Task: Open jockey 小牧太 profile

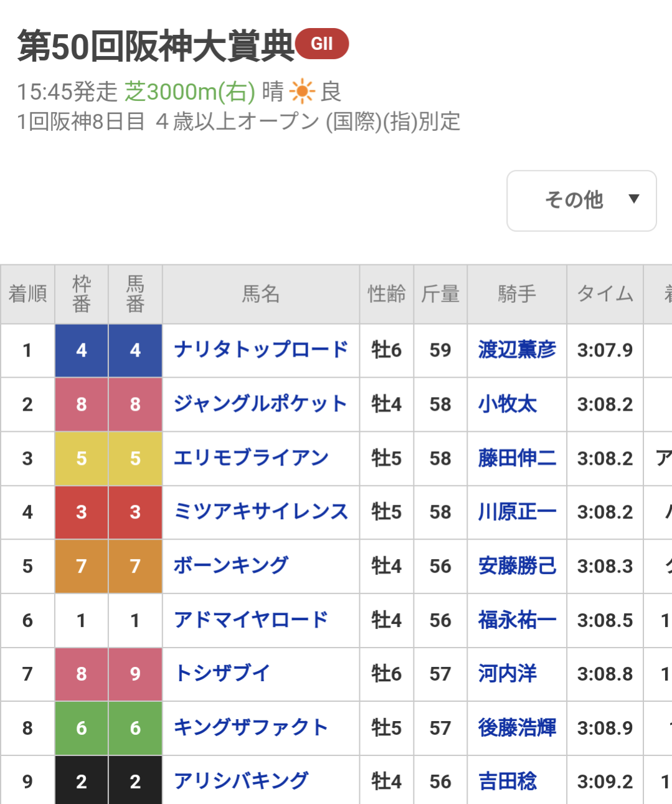Action: point(507,404)
